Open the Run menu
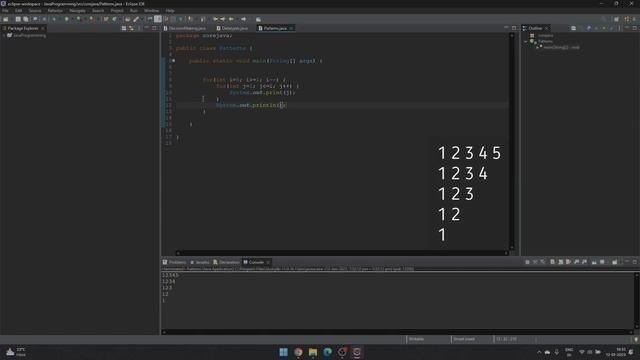The image size is (640, 360). coord(133,11)
